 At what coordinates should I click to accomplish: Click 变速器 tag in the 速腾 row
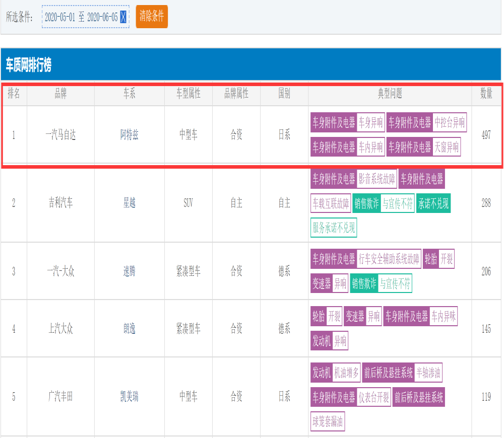(322, 283)
